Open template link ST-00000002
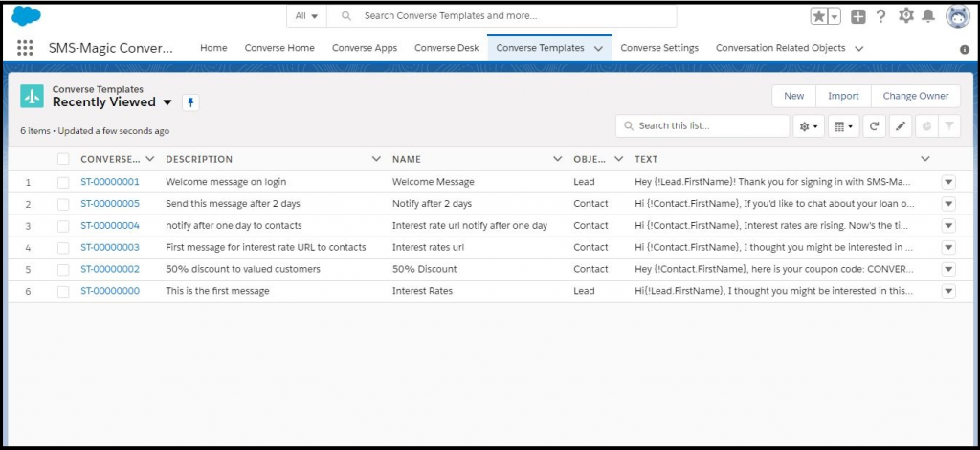This screenshot has height=450, width=980. 110,269
